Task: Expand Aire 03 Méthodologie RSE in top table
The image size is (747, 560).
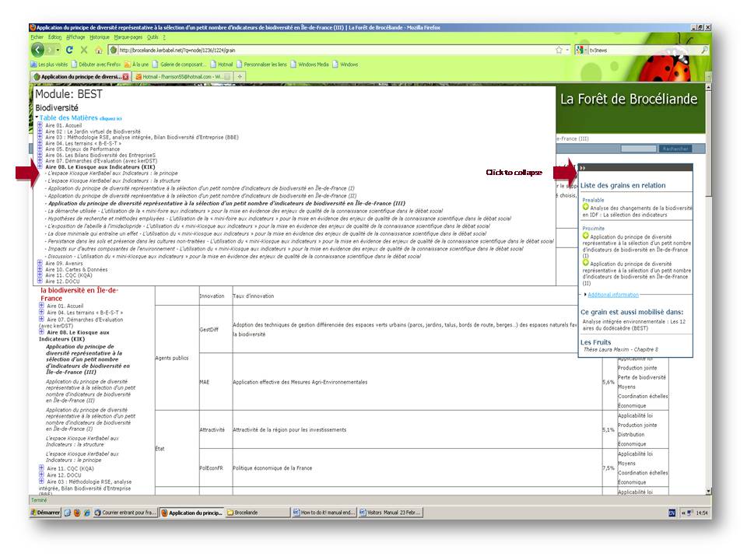Action: (x=40, y=137)
